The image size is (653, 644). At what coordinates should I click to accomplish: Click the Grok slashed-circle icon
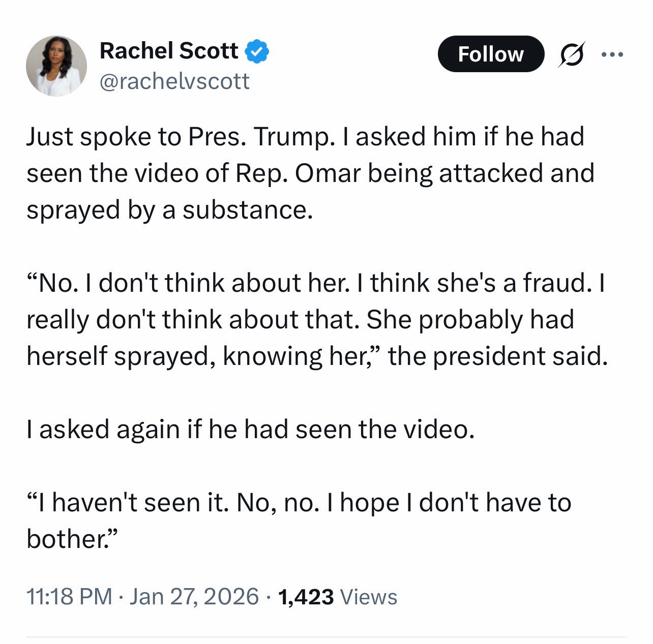click(571, 54)
